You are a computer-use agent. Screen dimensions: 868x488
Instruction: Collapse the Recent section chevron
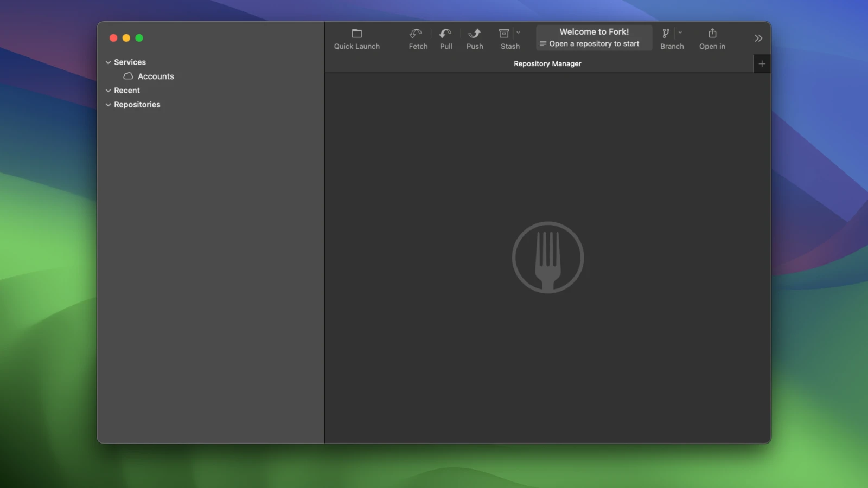point(108,91)
